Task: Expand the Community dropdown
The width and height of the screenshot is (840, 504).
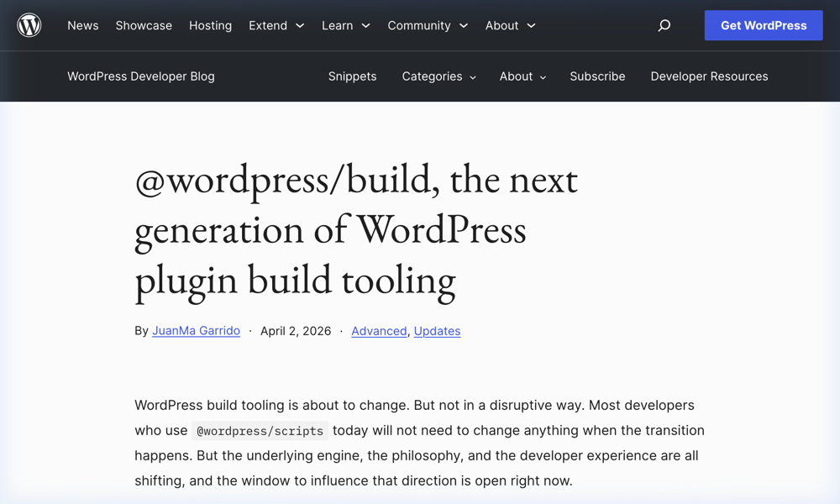Action: (x=428, y=26)
